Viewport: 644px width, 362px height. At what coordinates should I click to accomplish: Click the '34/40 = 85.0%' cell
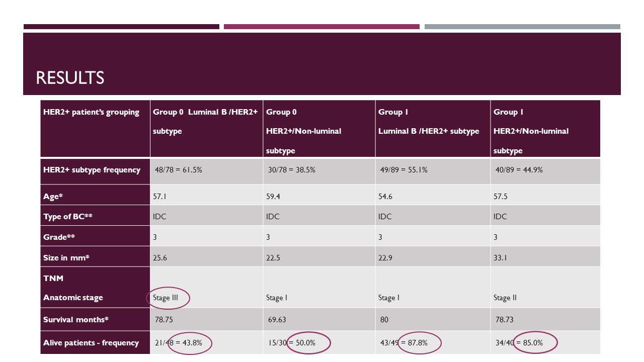[x=545, y=342]
